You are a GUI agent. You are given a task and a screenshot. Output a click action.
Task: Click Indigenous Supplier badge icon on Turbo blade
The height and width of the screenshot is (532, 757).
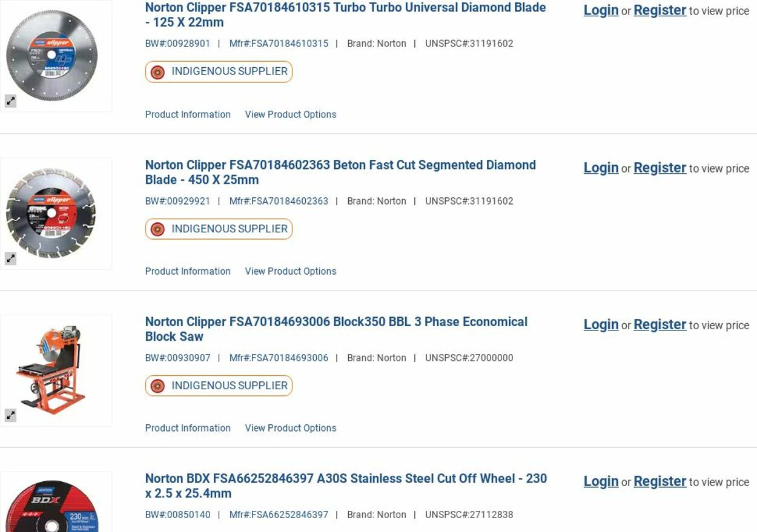[157, 72]
